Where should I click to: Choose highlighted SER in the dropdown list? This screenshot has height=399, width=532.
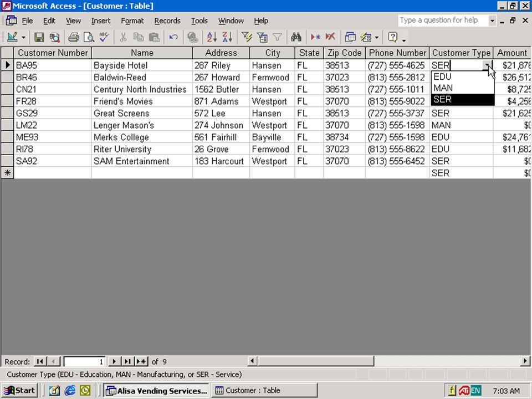pyautogui.click(x=462, y=99)
